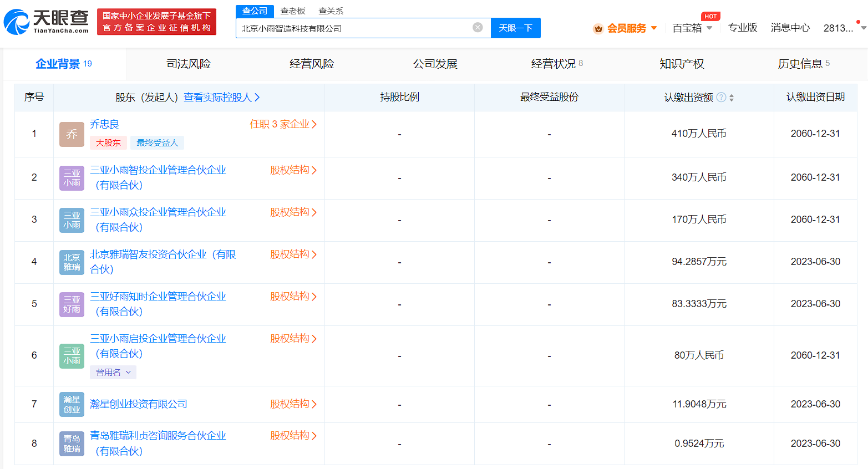Open 股权结构 for 三亚小雨启投
This screenshot has width=868, height=469.
(293, 339)
